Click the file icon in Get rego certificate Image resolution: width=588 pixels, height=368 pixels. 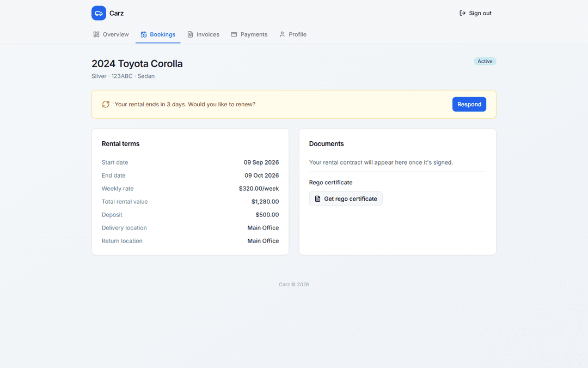(317, 198)
